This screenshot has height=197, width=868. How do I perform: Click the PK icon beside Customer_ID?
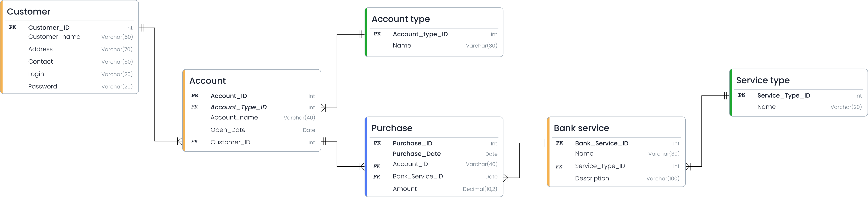13,27
